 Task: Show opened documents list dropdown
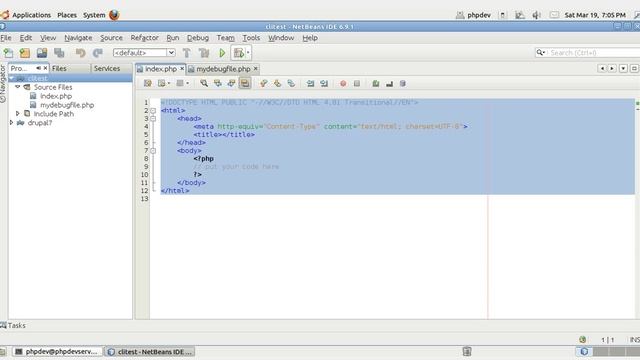point(623,69)
